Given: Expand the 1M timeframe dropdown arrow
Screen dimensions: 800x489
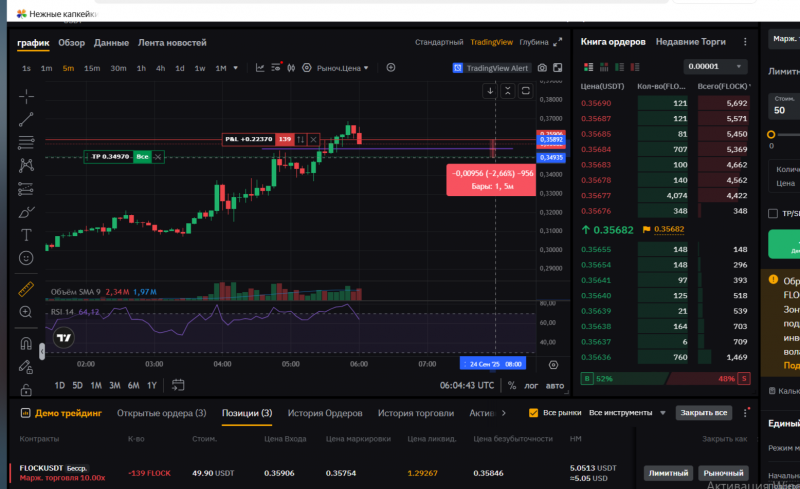Looking at the screenshot, I should (236, 68).
